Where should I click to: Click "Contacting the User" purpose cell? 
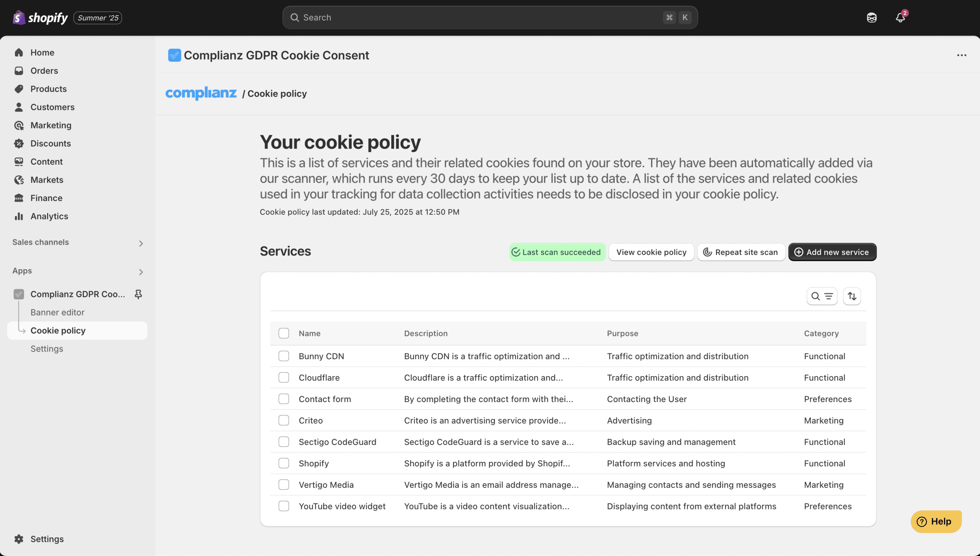[x=647, y=399]
